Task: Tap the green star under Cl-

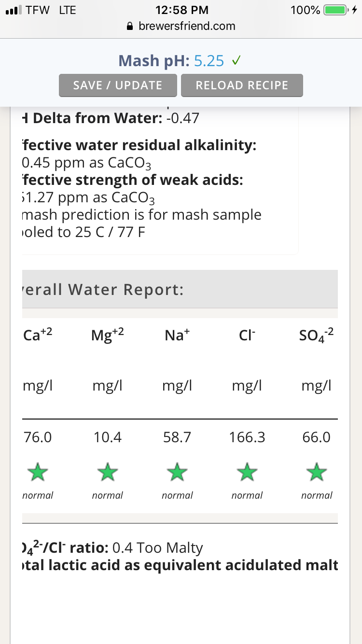Action: coord(247,472)
